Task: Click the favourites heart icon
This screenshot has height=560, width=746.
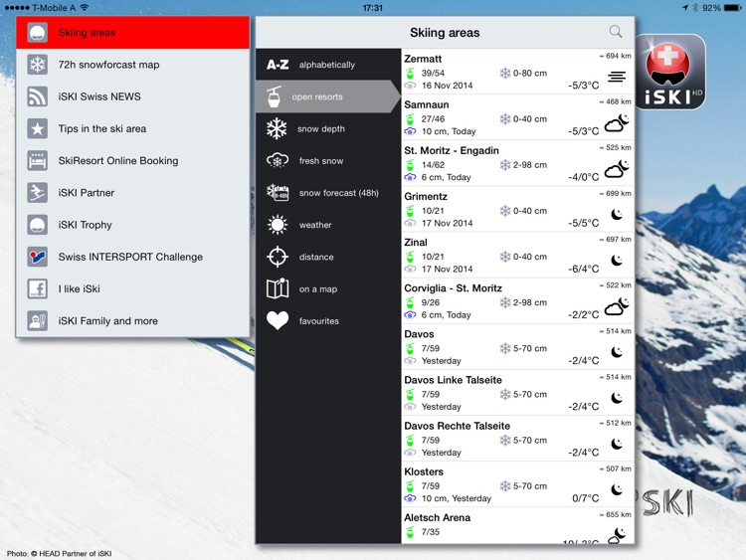Action: pos(278,320)
